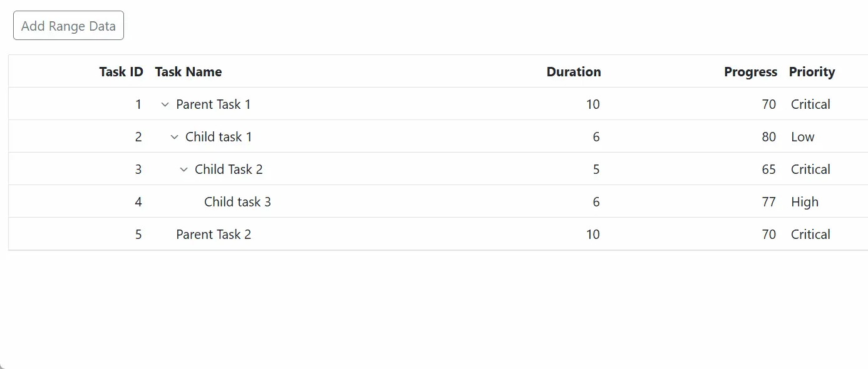
Task: Select the Parent Task 1 row
Action: (x=213, y=104)
